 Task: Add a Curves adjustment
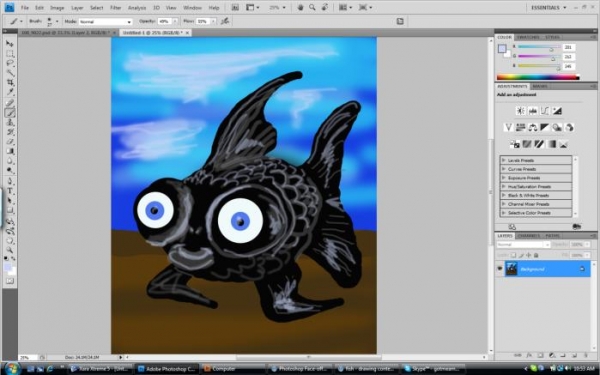545,111
